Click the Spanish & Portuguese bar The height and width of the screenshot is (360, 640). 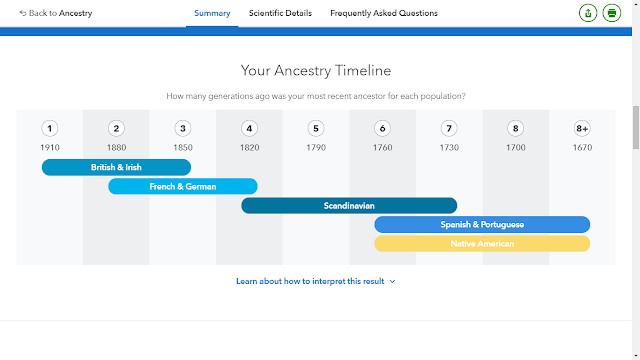482,224
